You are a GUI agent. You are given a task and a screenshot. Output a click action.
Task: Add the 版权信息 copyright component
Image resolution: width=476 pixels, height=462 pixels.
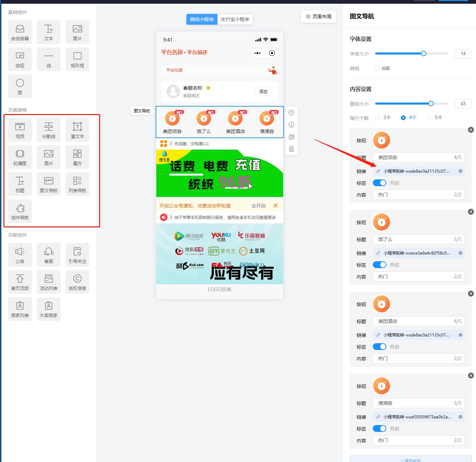point(77,282)
